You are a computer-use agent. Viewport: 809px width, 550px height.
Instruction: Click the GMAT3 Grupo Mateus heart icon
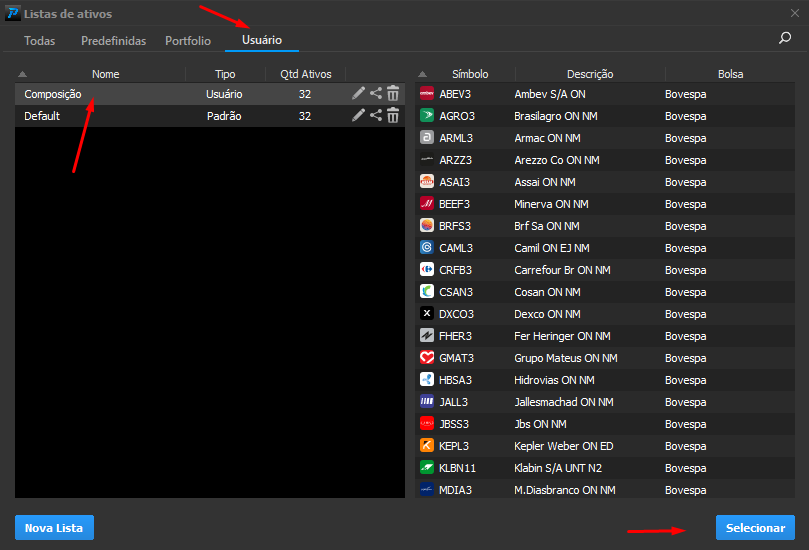click(427, 358)
